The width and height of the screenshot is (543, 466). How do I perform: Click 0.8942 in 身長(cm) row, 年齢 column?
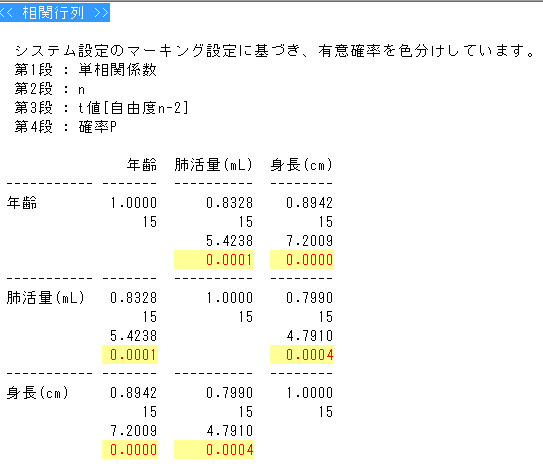tap(134, 393)
